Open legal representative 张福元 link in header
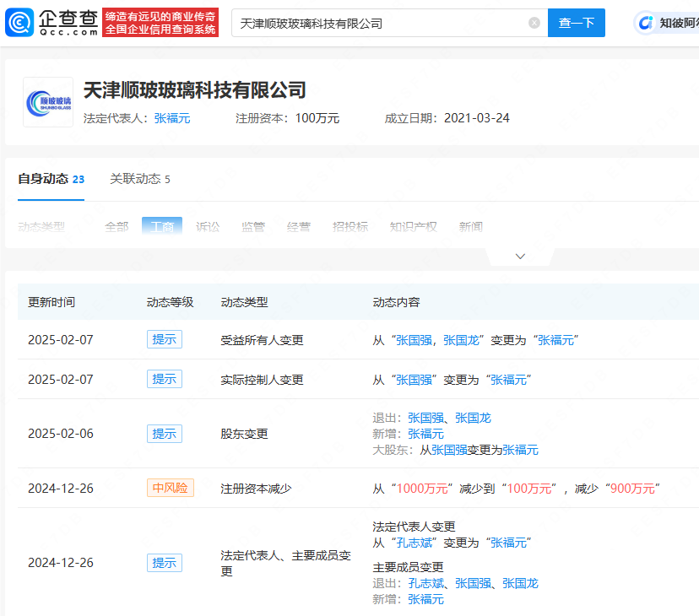The image size is (699, 616). (x=172, y=118)
